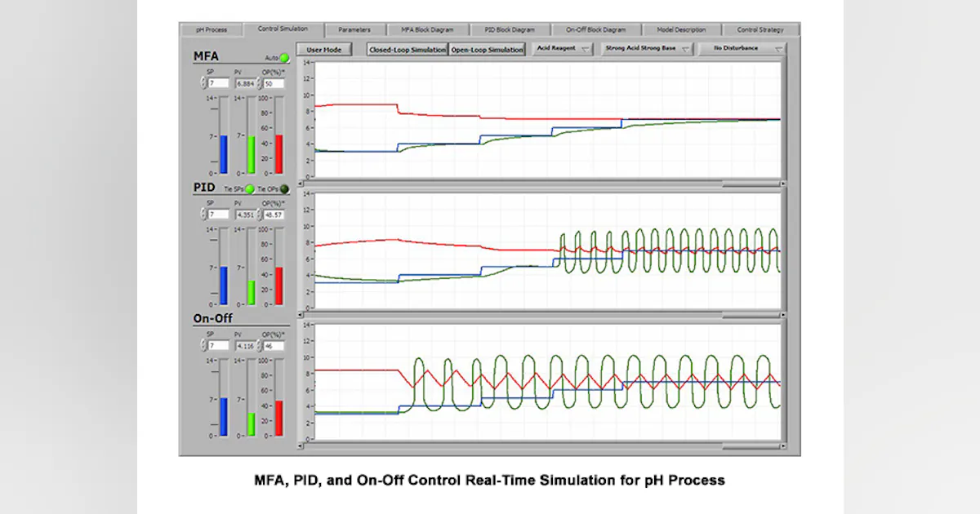
Task: Click the On-Off controller heading
Action: tap(212, 318)
